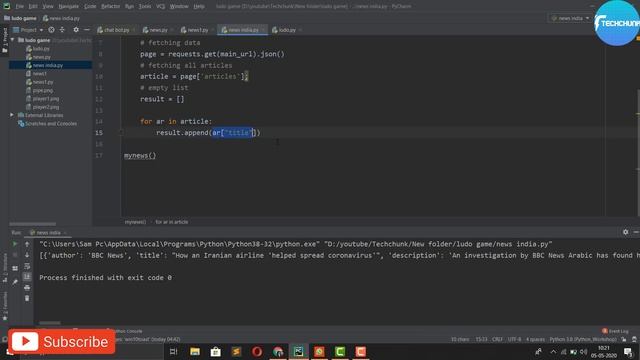Click the expand/collapse all icon in Project panel
This screenshot has height=360, width=640.
pyautogui.click(x=62, y=30)
